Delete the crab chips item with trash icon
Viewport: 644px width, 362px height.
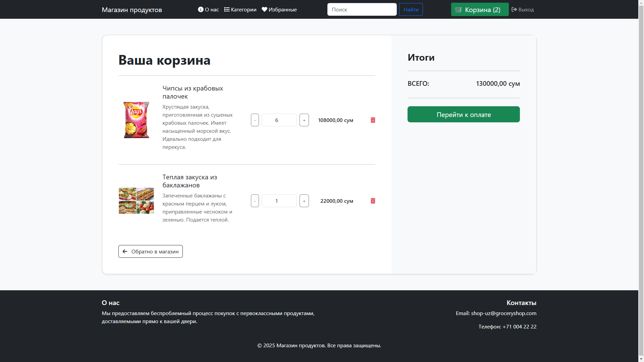coord(373,120)
